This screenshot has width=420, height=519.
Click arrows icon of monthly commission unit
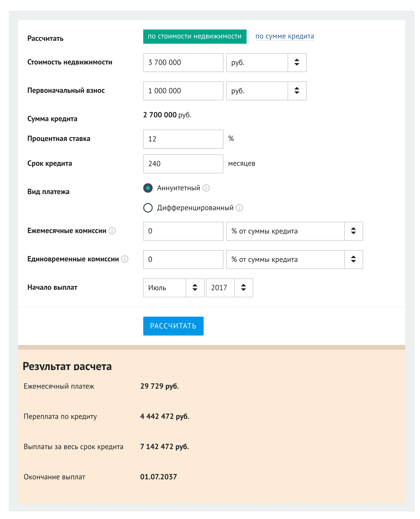coord(353,231)
